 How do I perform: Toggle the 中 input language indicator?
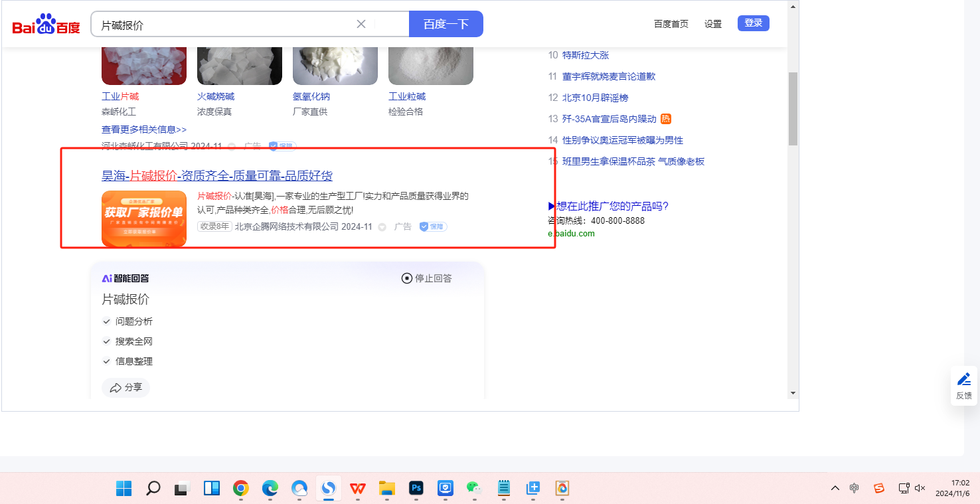tap(855, 488)
